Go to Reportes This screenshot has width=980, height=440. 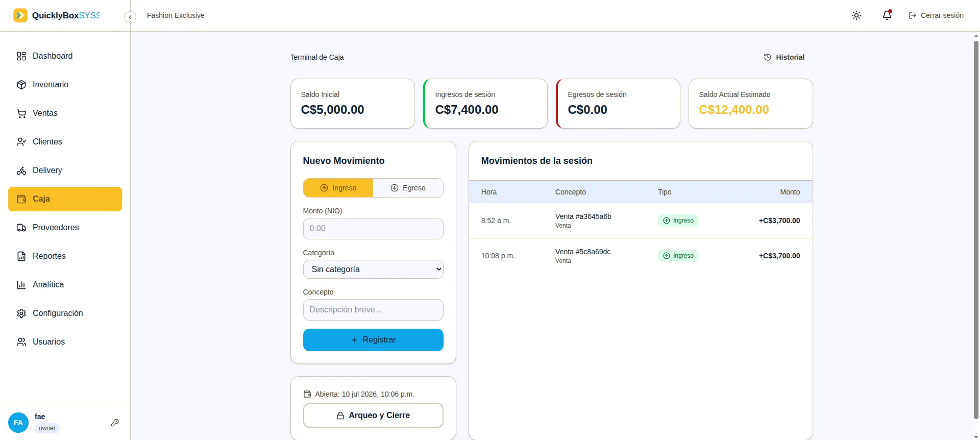click(x=65, y=256)
